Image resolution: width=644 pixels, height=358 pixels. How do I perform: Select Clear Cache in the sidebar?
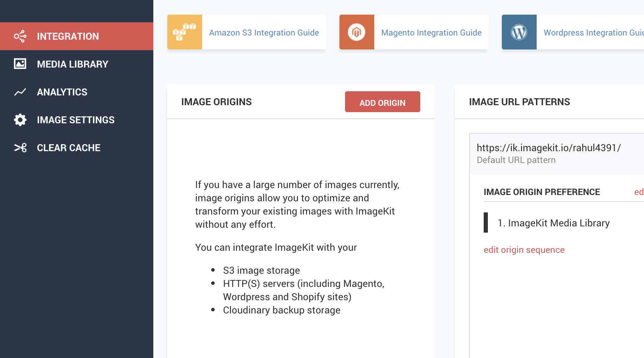point(77,148)
